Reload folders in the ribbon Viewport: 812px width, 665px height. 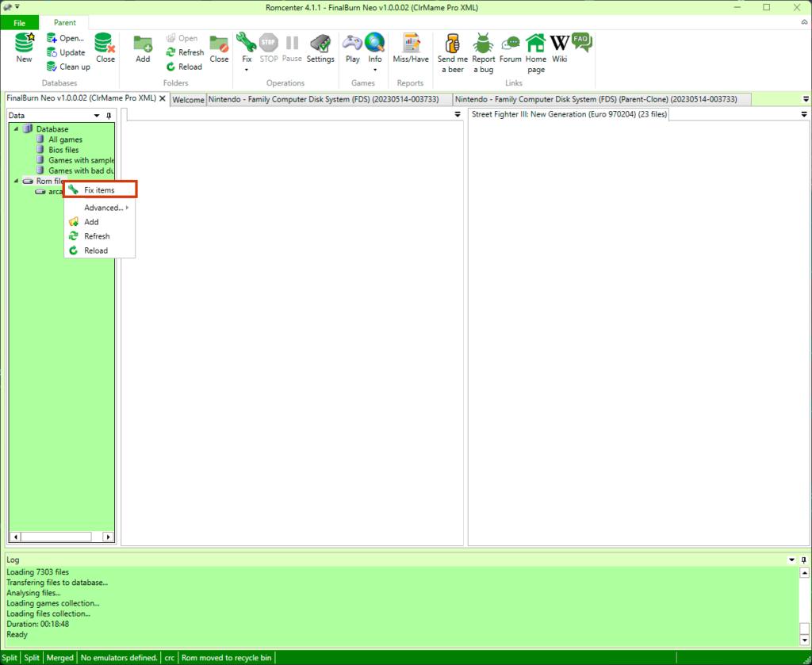184,67
